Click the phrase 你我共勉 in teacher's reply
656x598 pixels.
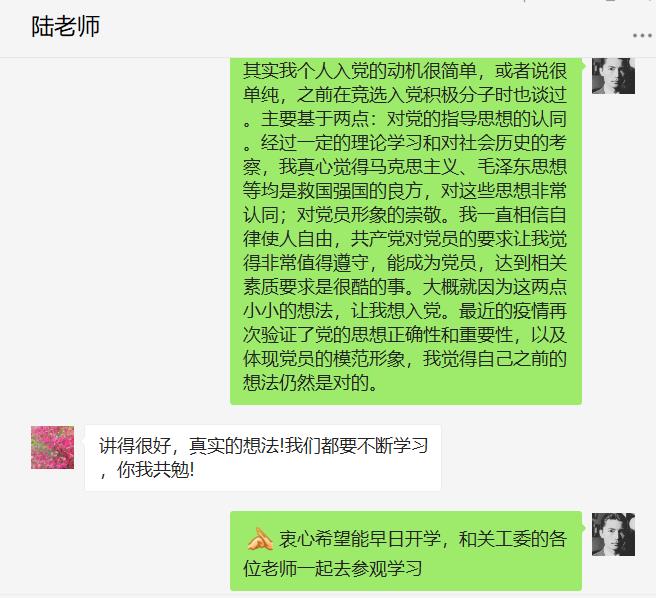(x=153, y=470)
